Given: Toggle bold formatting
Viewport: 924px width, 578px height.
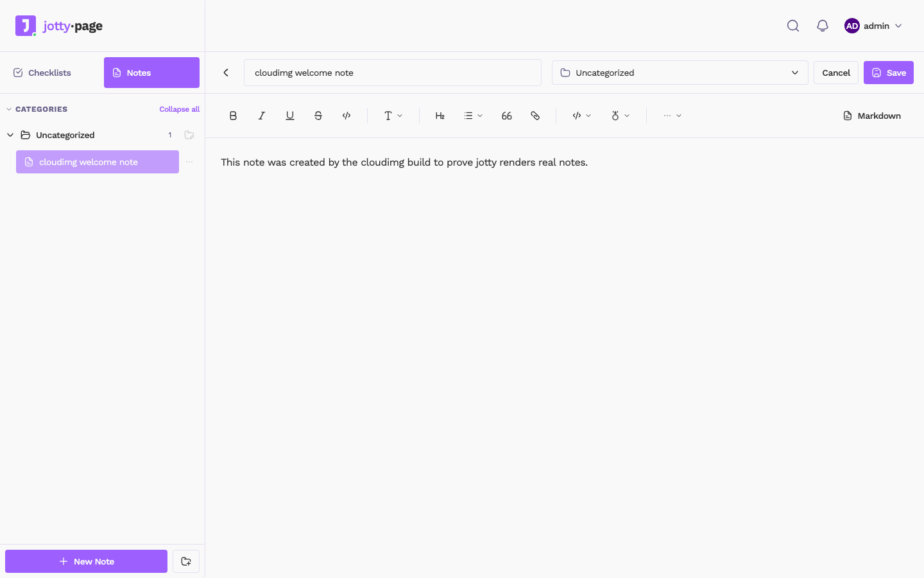Looking at the screenshot, I should (x=234, y=116).
